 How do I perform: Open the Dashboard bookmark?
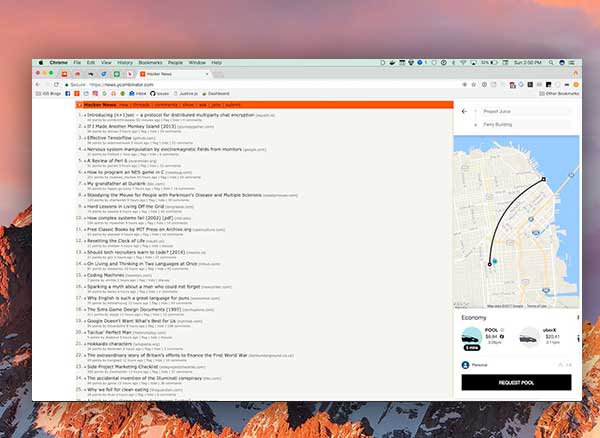[x=216, y=93]
